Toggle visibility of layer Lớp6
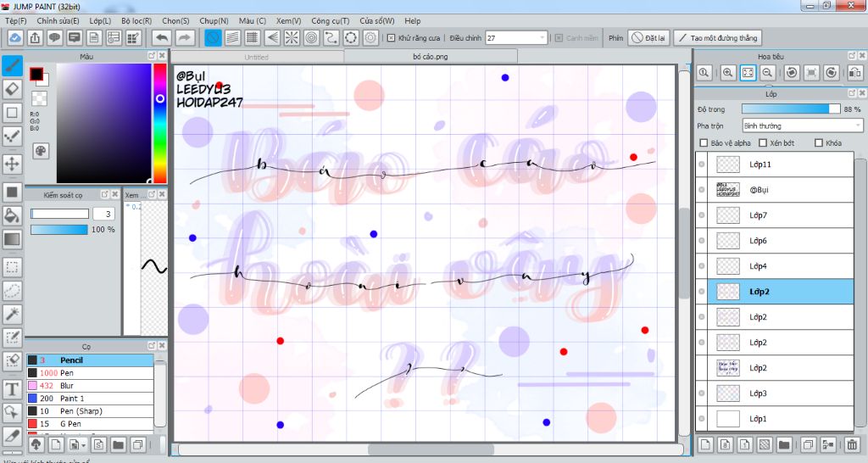 point(701,241)
